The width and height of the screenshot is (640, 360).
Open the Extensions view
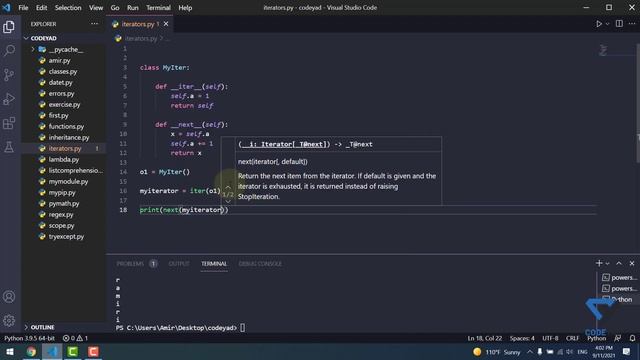pyautogui.click(x=9, y=123)
